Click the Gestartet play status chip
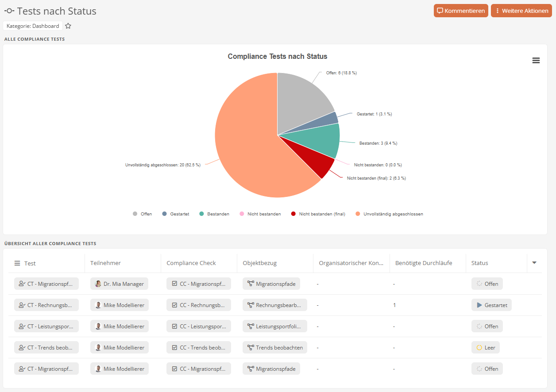The image size is (556, 392). pos(491,305)
